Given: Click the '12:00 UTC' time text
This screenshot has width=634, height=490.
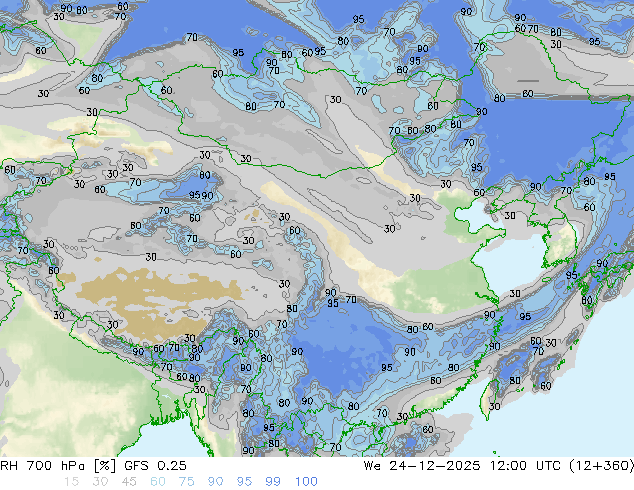Looking at the screenshot, I should [x=525, y=466].
